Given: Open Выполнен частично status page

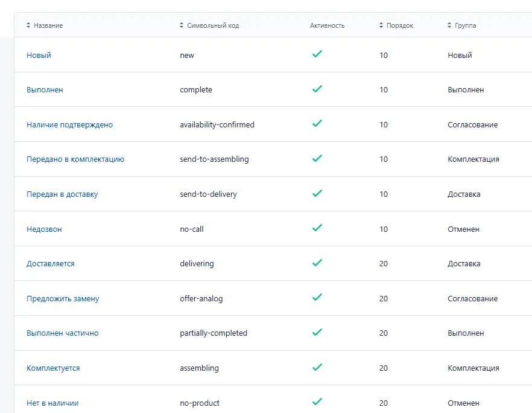Looking at the screenshot, I should [x=63, y=333].
